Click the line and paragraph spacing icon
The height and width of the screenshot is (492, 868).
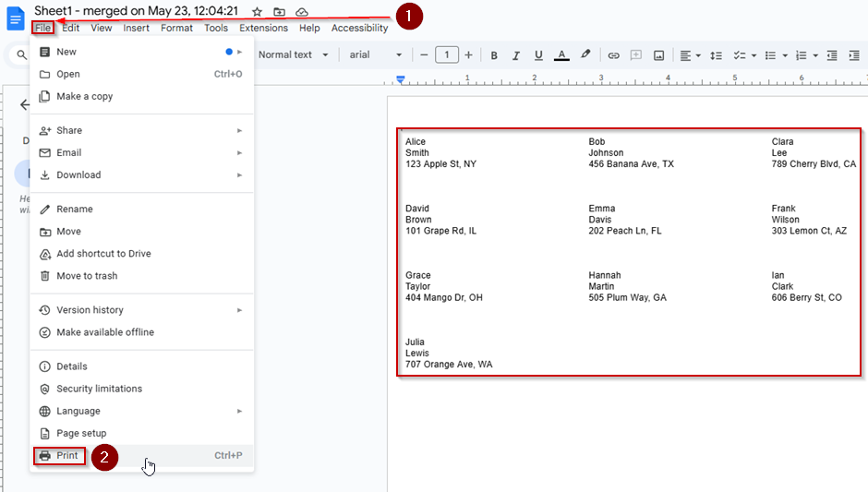coord(716,55)
